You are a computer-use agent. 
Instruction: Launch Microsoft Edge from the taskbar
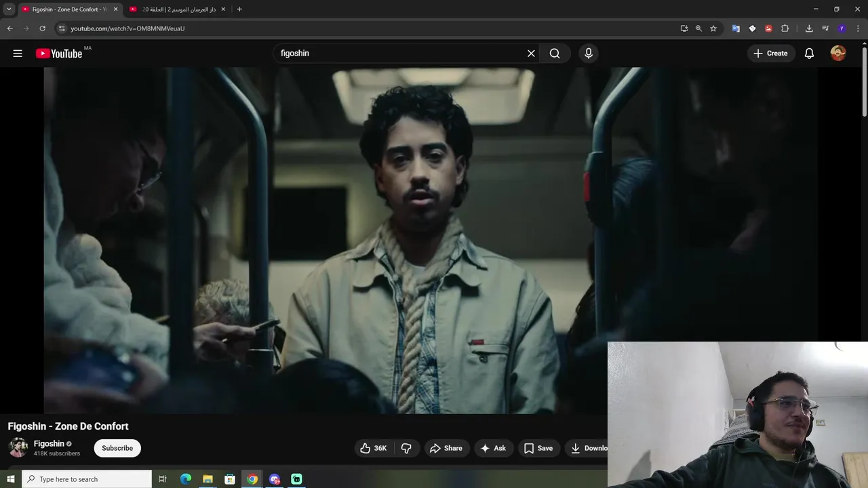(x=185, y=479)
